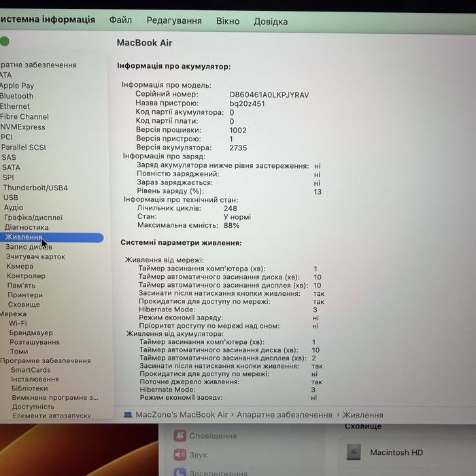Select Parallel SCSI in the sidebar
The width and height of the screenshot is (476, 476).
coord(23,148)
